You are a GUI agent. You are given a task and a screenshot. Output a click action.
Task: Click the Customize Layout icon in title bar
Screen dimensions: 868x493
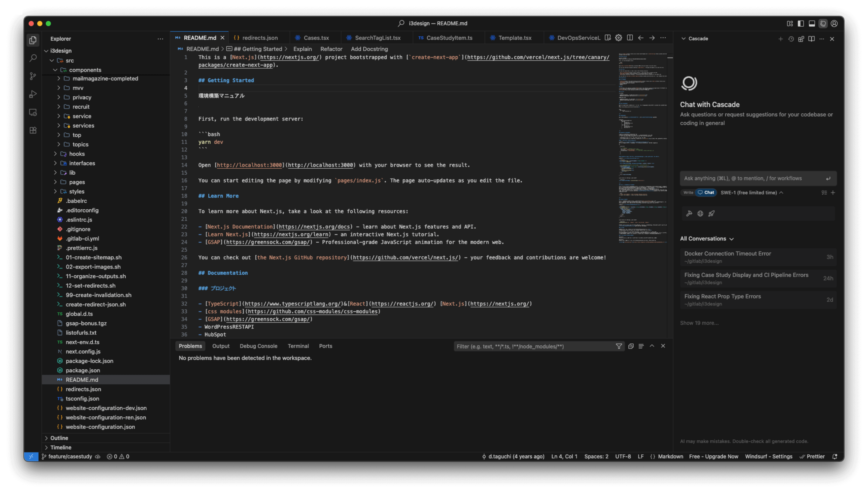pyautogui.click(x=789, y=23)
